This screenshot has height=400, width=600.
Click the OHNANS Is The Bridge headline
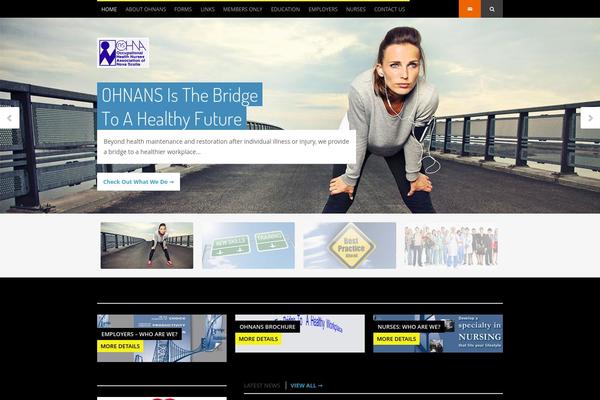coord(179,106)
